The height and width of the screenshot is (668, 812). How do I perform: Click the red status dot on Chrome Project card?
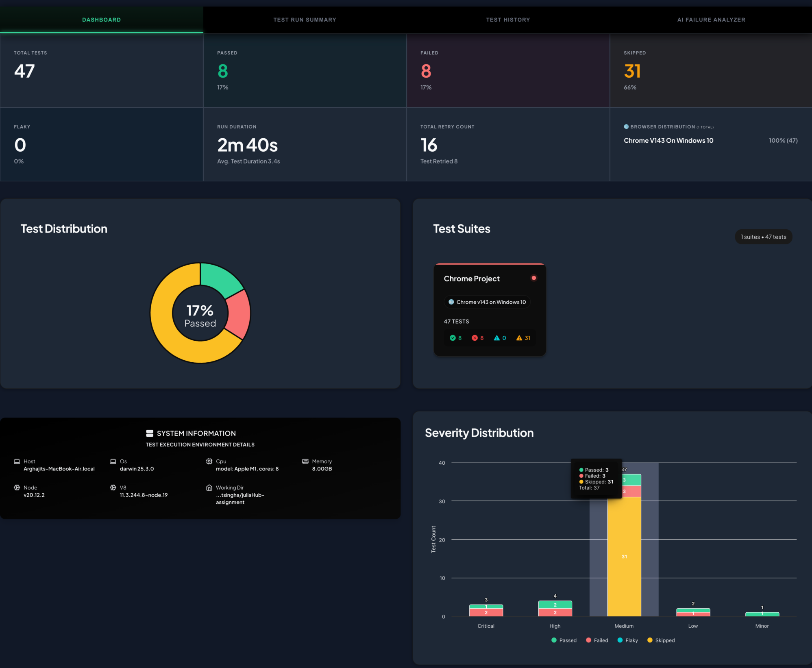click(x=533, y=278)
